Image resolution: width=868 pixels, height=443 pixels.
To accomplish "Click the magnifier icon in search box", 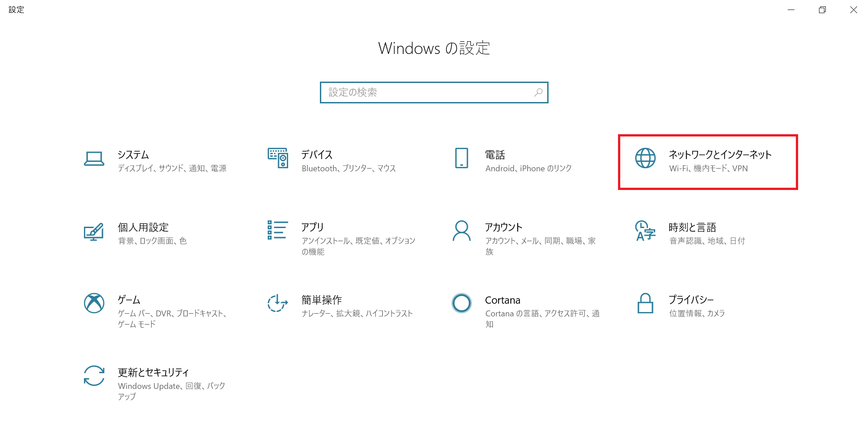I will pos(538,92).
